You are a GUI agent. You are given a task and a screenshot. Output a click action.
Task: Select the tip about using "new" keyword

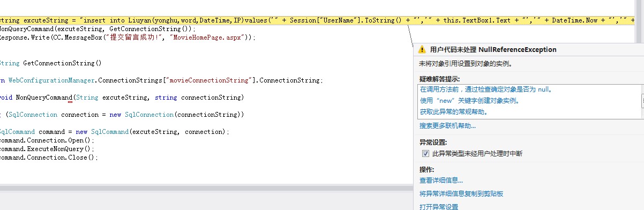click(470, 101)
